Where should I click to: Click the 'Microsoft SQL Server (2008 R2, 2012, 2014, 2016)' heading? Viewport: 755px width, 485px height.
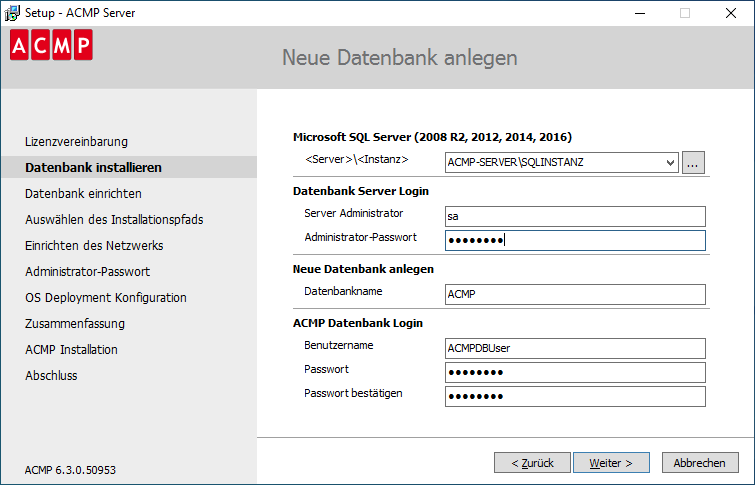coord(432,137)
